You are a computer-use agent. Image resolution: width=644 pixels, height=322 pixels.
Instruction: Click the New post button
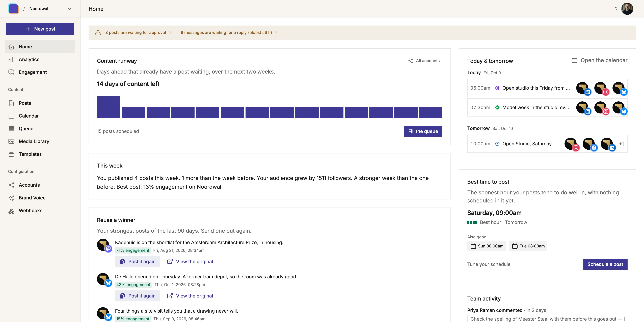[40, 29]
